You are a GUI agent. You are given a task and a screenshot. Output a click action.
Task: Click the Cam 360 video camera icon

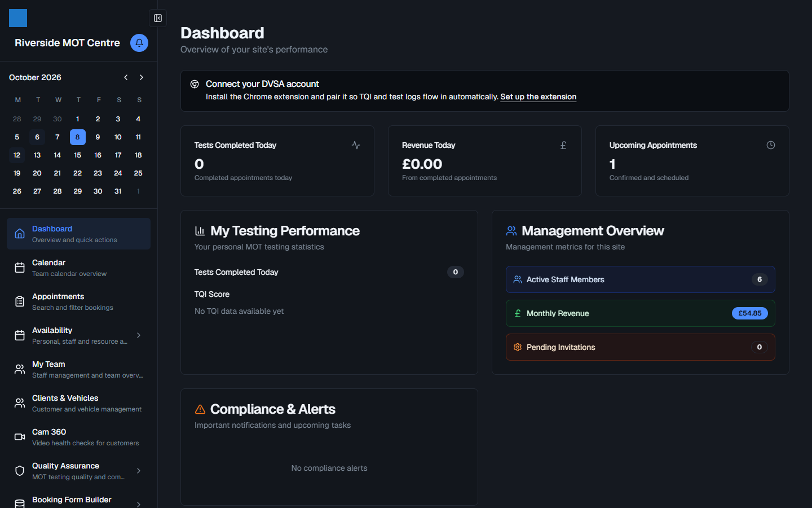(x=20, y=437)
